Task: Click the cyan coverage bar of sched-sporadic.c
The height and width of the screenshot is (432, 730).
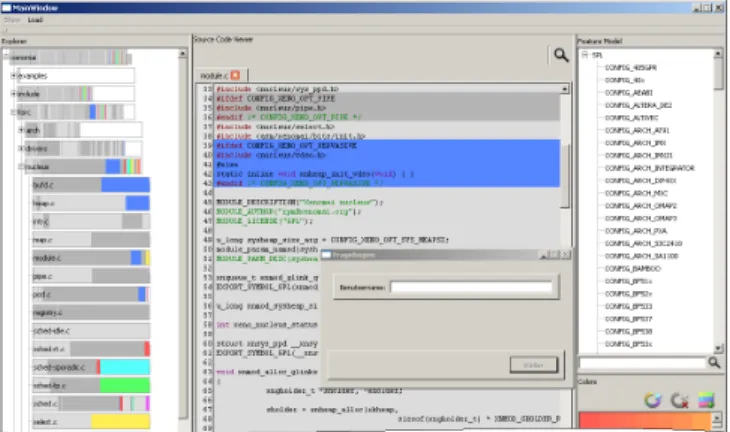Action: (125, 367)
